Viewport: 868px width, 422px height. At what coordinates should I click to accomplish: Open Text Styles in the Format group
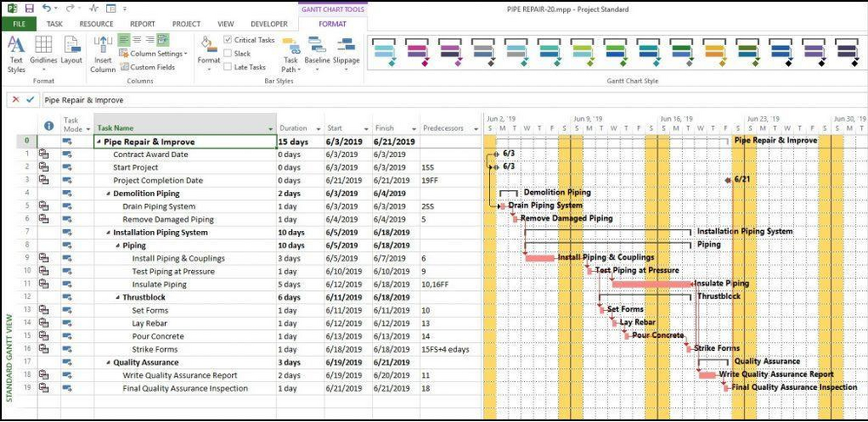click(x=16, y=52)
